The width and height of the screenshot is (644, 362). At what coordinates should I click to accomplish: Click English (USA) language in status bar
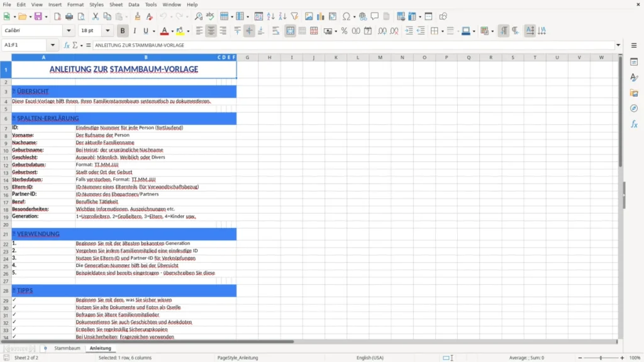point(370,358)
